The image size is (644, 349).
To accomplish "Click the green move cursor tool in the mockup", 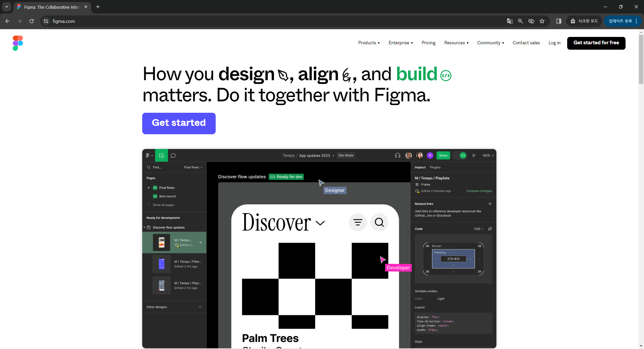I will (161, 155).
